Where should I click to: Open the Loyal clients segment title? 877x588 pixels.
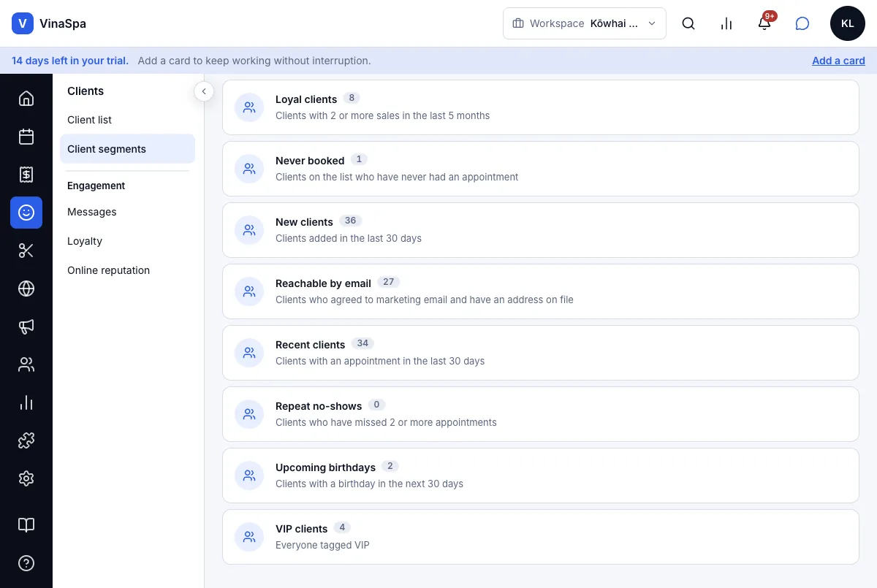306,99
